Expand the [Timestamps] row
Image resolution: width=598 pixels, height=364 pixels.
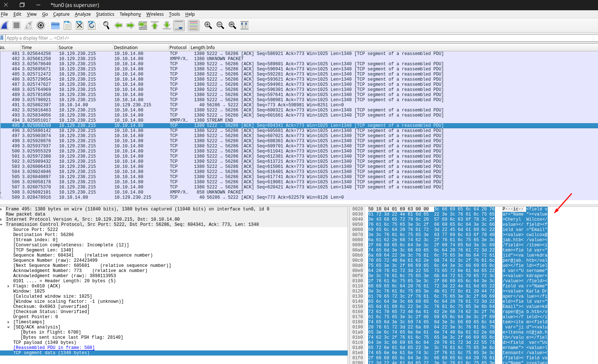point(8,322)
